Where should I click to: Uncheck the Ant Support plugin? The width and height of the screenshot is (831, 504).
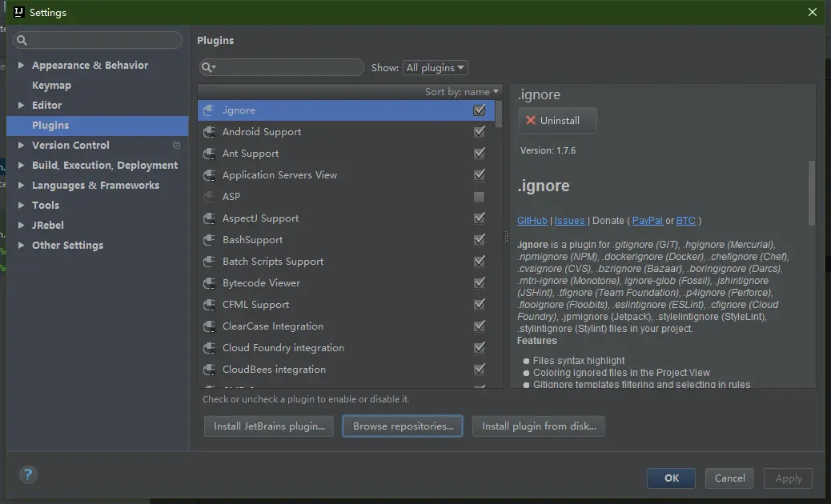[479, 154]
